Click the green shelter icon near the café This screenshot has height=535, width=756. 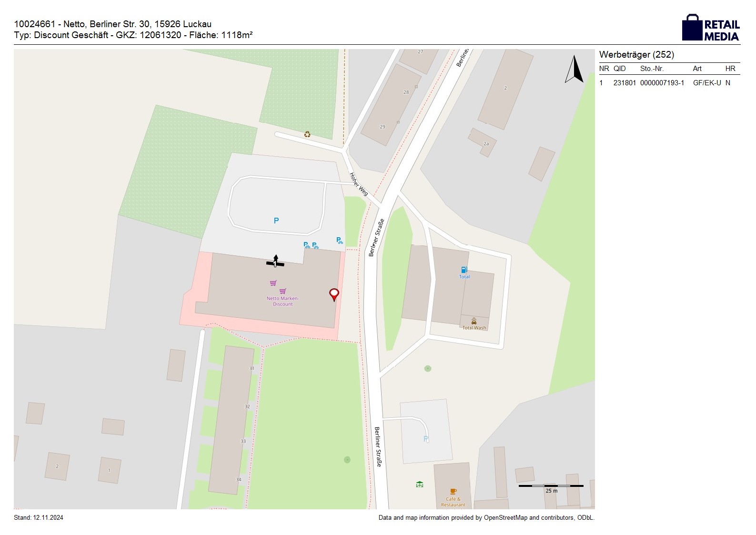click(420, 485)
